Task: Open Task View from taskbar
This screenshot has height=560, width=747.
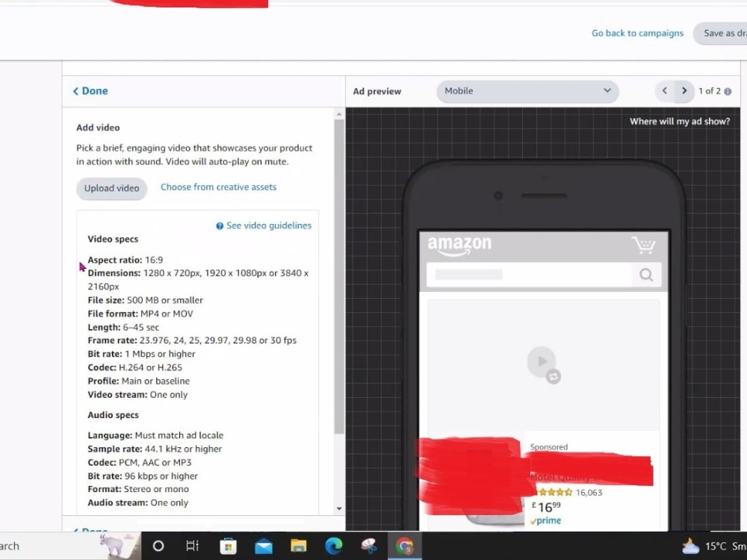Action: 193,546
